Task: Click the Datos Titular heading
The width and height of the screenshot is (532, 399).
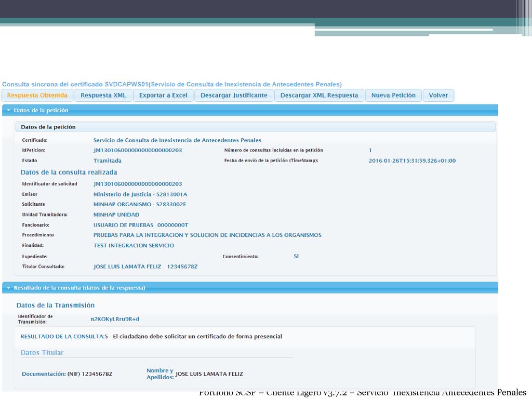Action: [42, 353]
